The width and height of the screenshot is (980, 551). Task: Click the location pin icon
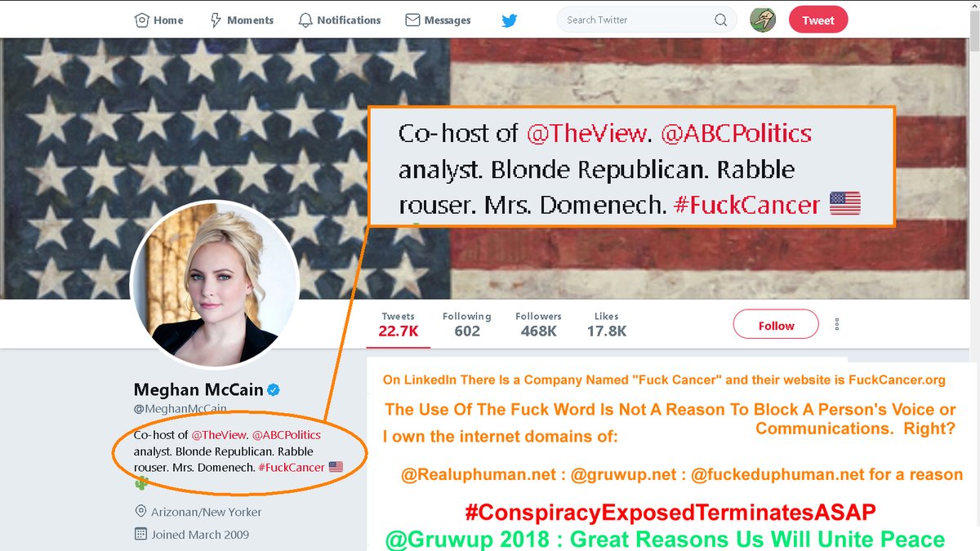pyautogui.click(x=140, y=512)
